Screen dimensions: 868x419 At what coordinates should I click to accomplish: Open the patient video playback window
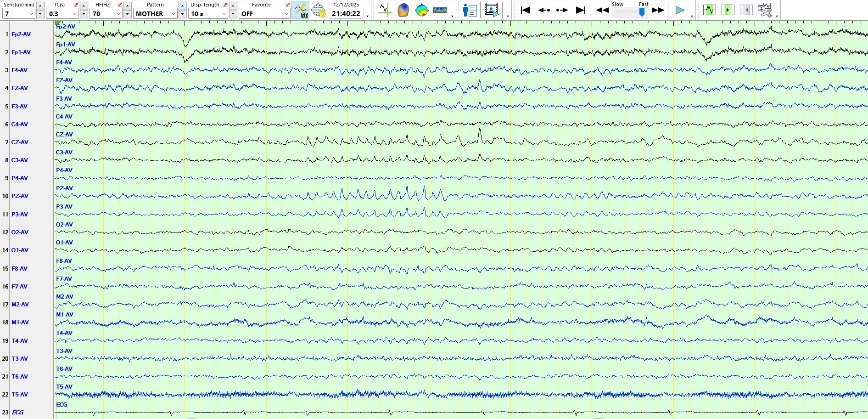491,10
